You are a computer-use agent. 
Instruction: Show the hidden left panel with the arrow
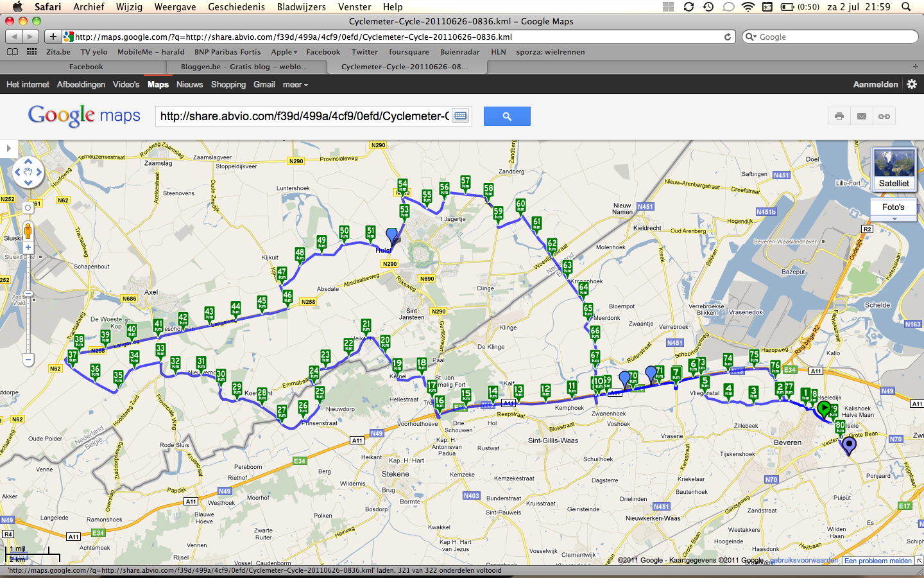[8, 148]
